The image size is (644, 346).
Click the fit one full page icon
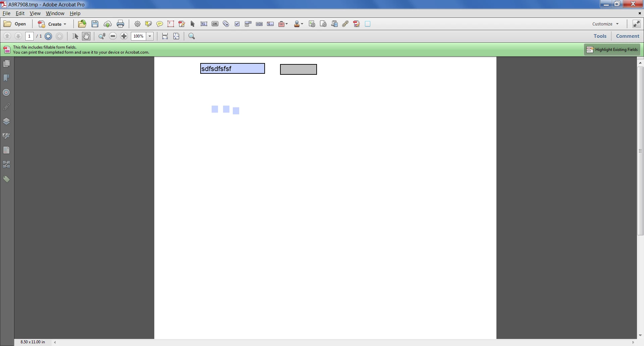(176, 36)
